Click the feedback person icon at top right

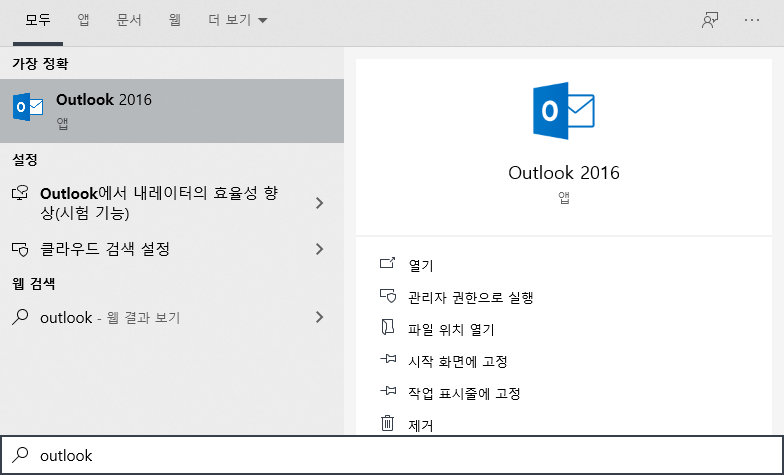(x=710, y=20)
